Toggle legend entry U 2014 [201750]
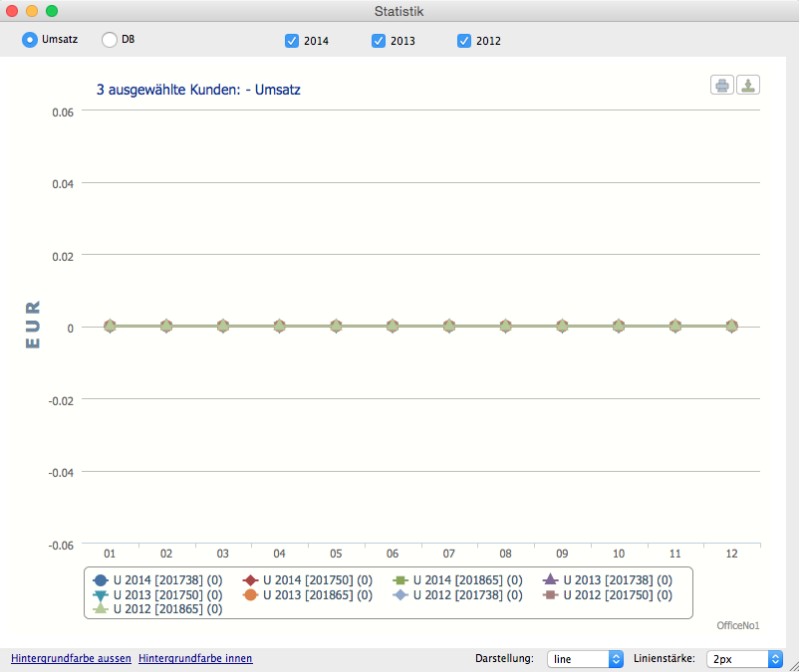Viewport: 799px width, 672px height. [x=308, y=579]
